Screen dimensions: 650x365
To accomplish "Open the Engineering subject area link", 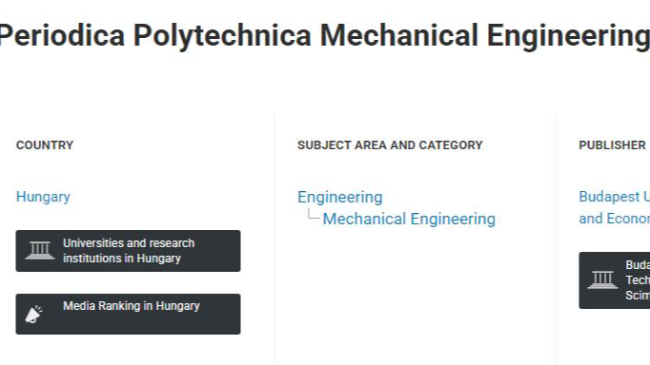I will coord(340,197).
